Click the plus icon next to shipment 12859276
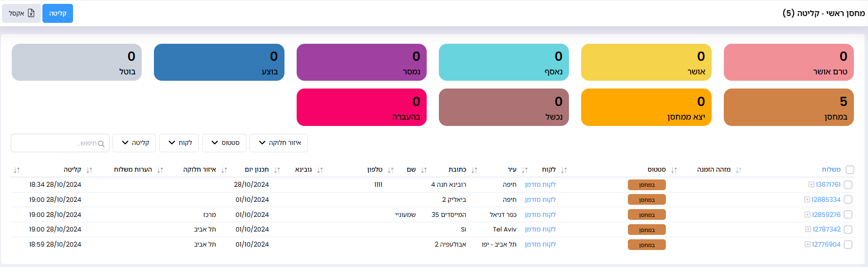868x267 pixels. (x=807, y=214)
